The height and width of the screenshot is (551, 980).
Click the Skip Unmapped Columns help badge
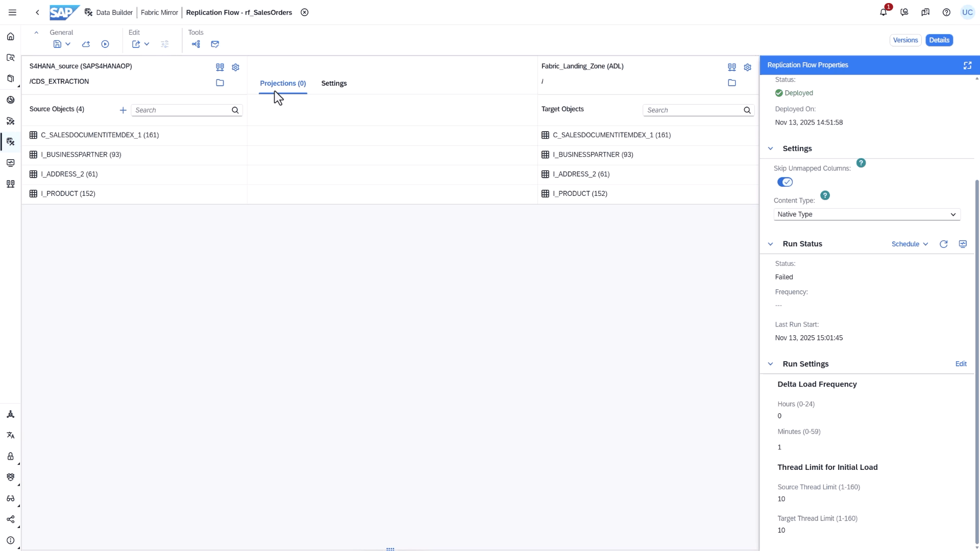862,162
